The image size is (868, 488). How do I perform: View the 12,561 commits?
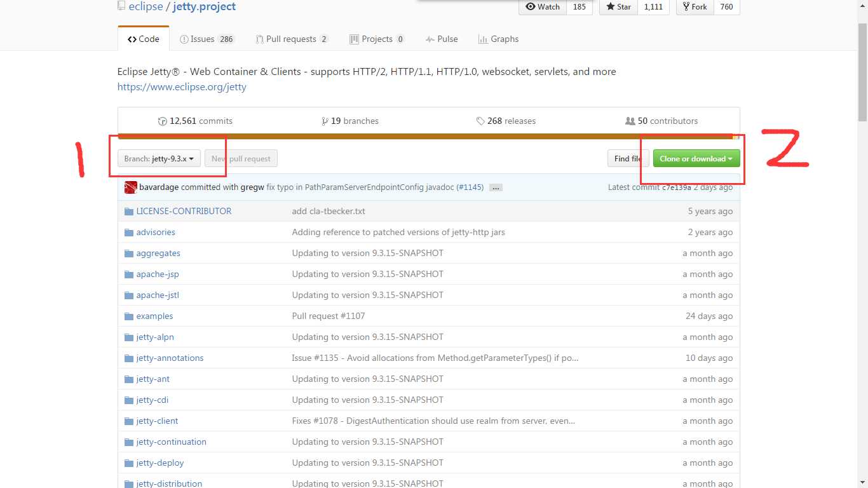coord(195,121)
